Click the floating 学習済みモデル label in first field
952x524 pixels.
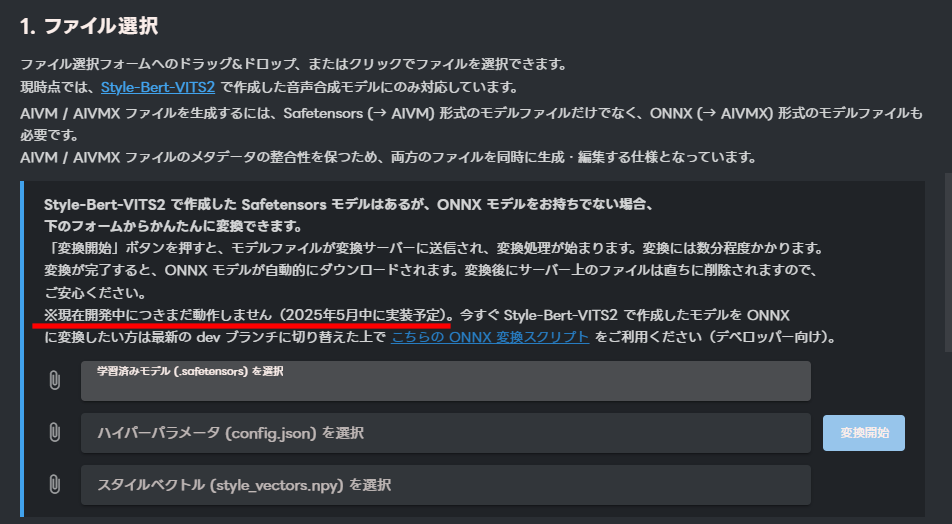tap(190, 371)
